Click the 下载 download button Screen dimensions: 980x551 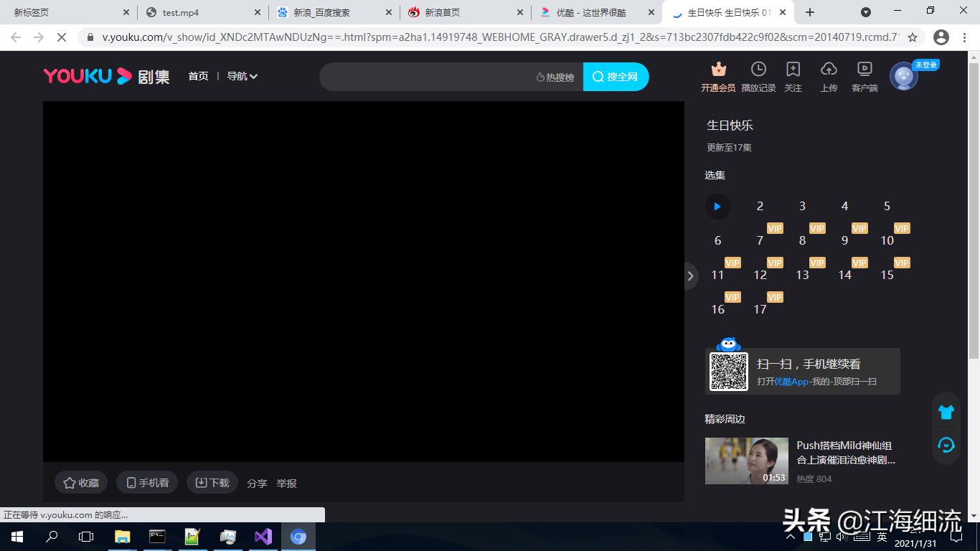pos(212,483)
